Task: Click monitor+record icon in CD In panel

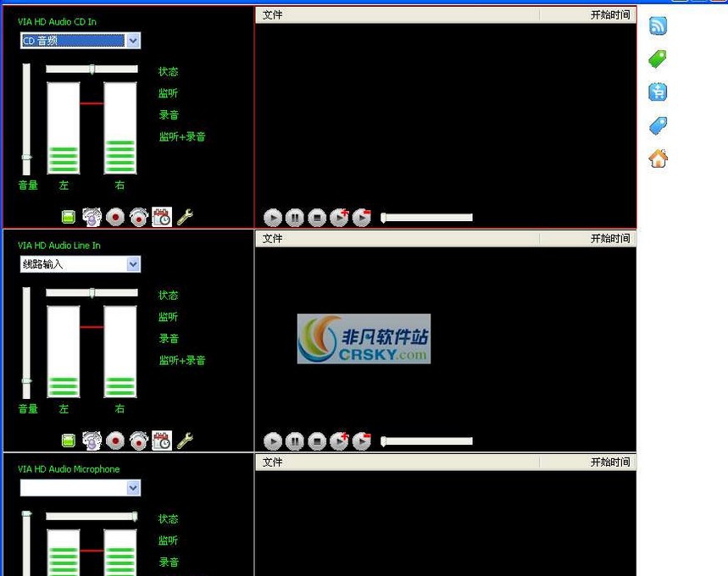Action: (x=138, y=217)
